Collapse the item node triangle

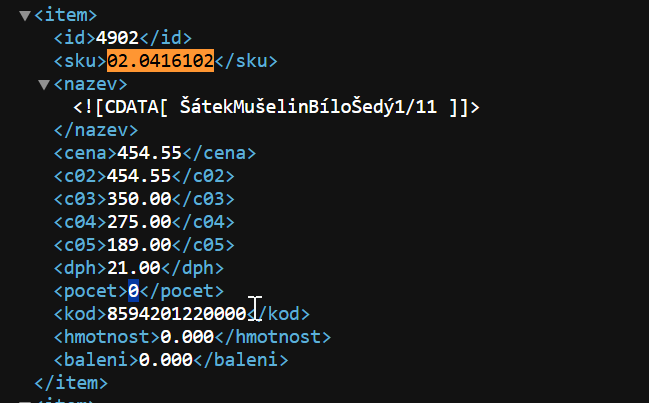[25, 16]
